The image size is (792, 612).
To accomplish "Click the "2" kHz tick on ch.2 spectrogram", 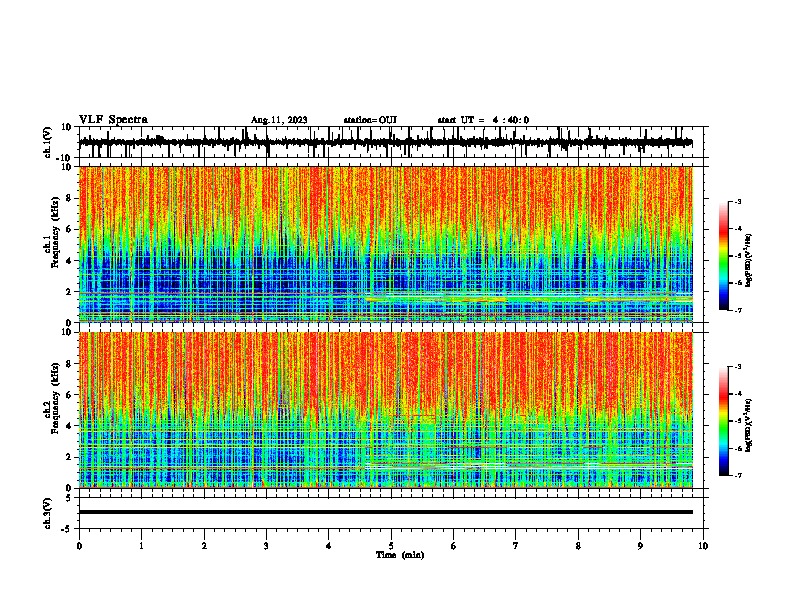I will (x=70, y=457).
